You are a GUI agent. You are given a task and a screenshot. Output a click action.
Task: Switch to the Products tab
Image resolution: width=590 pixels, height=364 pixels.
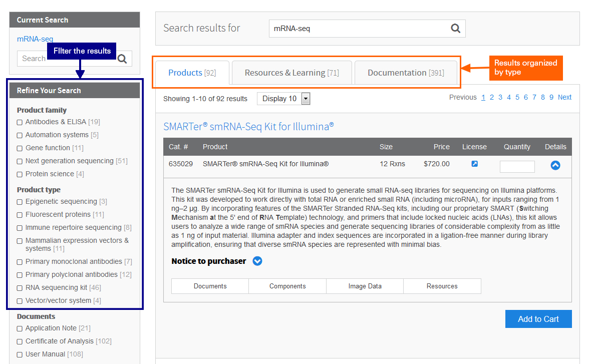click(192, 73)
